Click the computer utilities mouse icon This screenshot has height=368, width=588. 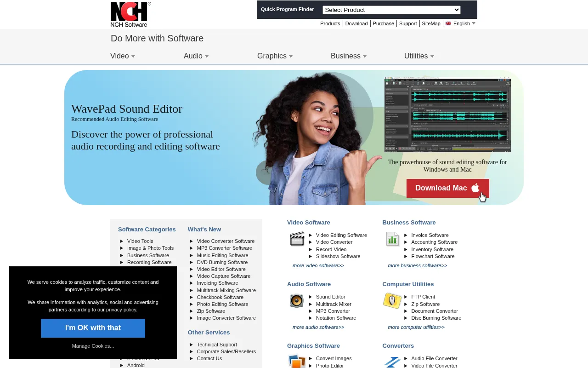coord(392,301)
